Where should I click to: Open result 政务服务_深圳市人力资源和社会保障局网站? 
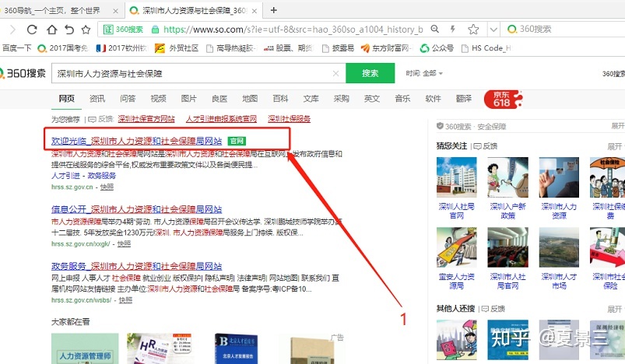coord(137,267)
